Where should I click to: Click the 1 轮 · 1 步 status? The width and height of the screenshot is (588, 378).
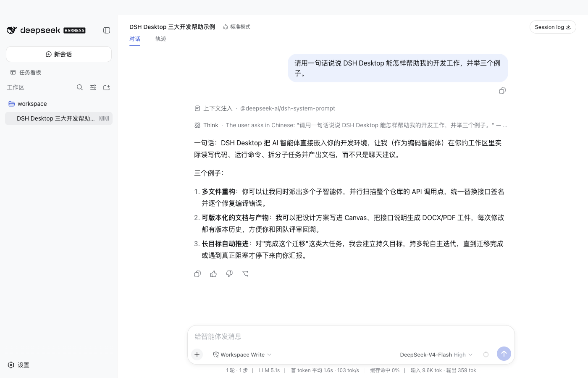[x=237, y=370]
